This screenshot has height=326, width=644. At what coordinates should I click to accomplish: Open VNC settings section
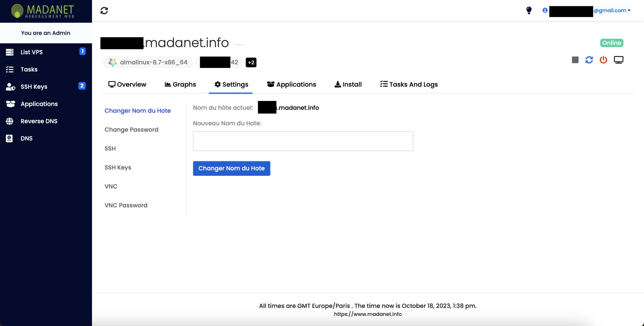click(x=111, y=186)
